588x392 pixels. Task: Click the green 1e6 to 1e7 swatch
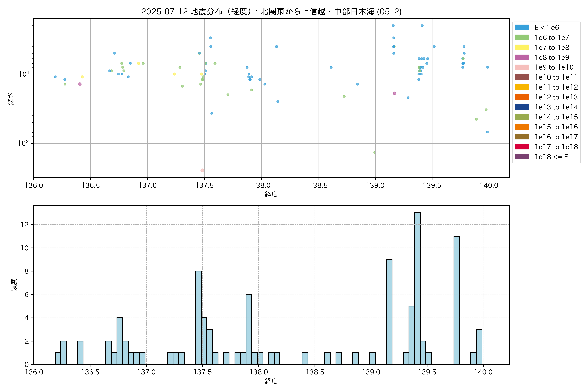click(x=522, y=38)
